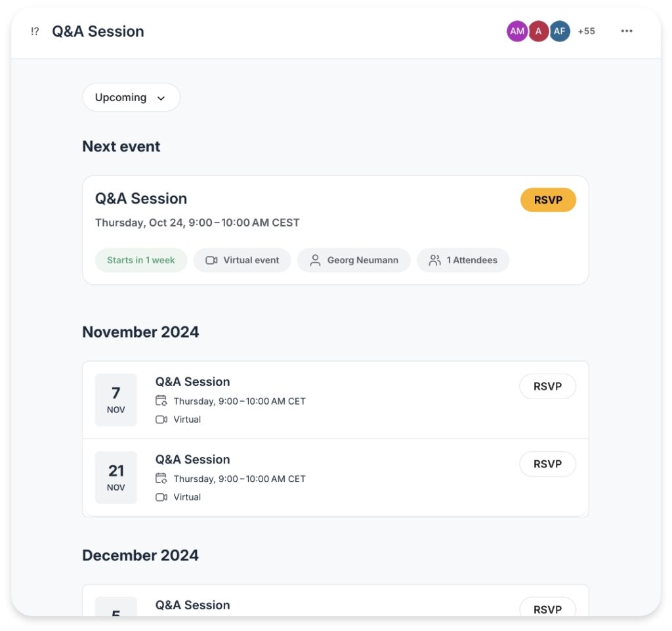Click the AM member avatar

pos(517,31)
